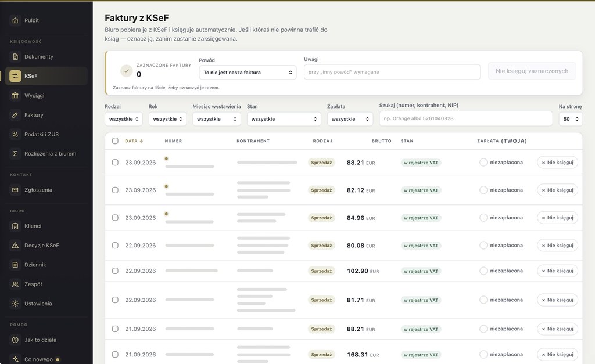Open the Powód reason dropdown

[x=248, y=73]
